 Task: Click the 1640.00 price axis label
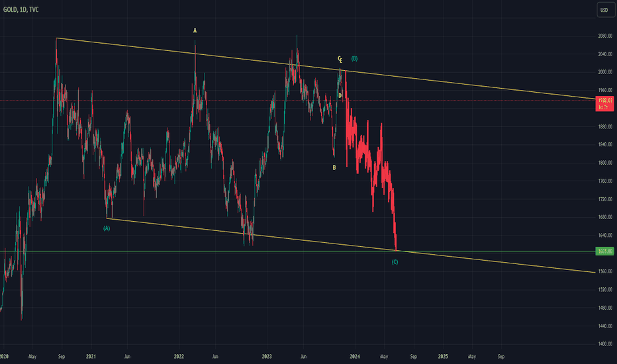pos(605,236)
